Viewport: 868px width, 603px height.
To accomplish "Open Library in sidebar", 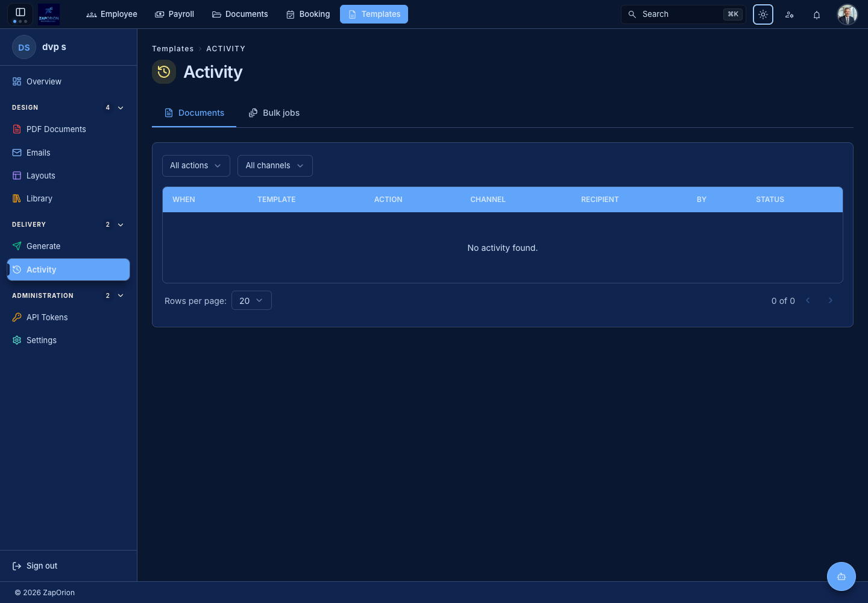I will (x=68, y=198).
